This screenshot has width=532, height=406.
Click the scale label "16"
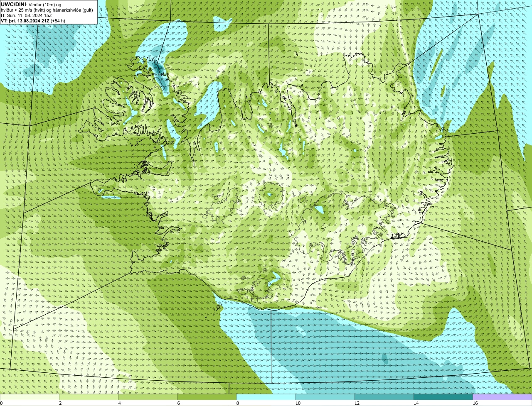click(x=475, y=403)
